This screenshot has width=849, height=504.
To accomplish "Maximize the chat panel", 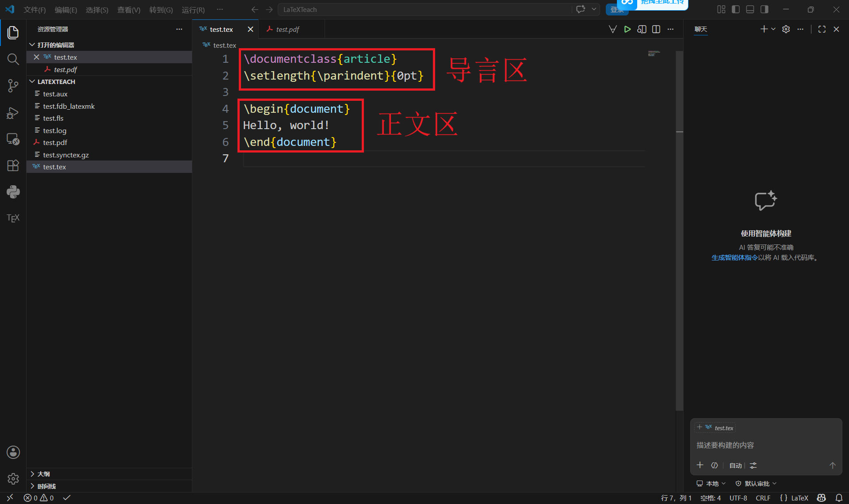I will tap(822, 29).
